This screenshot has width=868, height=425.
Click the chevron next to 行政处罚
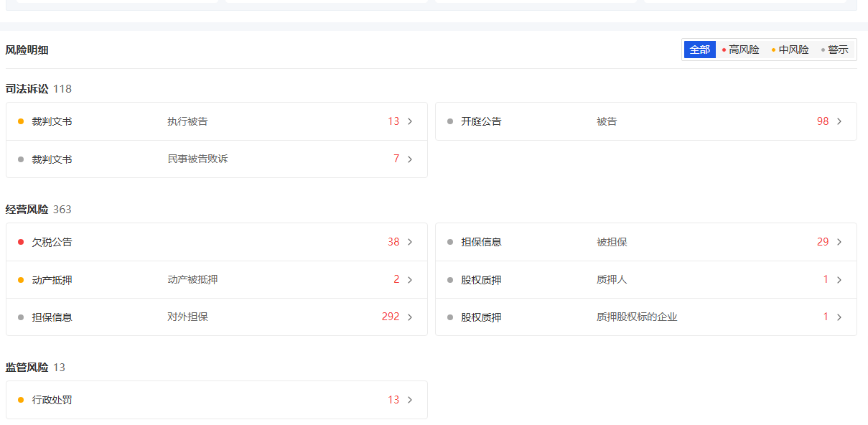(410, 400)
